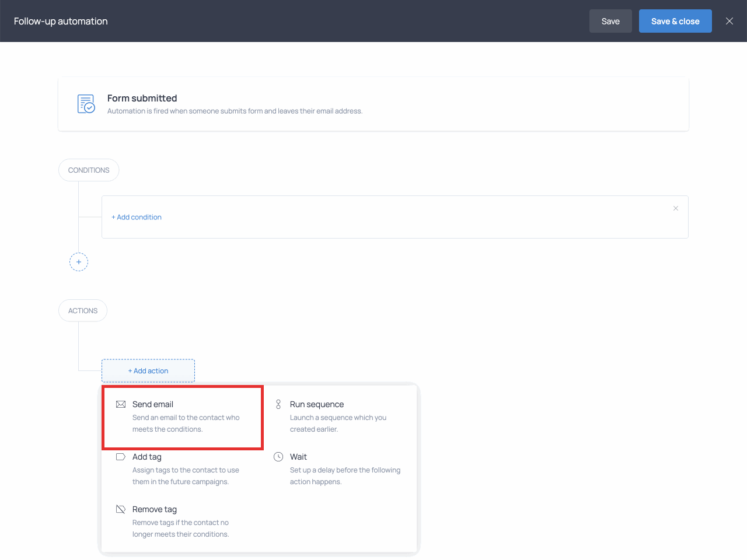
Task: Select Run sequence from the action list
Action: click(x=317, y=404)
